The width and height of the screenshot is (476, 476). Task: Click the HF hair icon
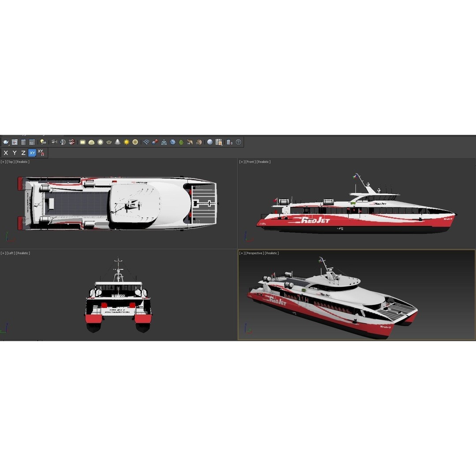[x=190, y=142]
